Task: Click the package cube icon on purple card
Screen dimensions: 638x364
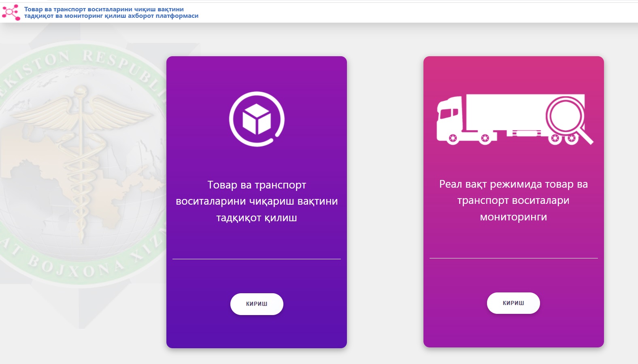Action: [257, 119]
